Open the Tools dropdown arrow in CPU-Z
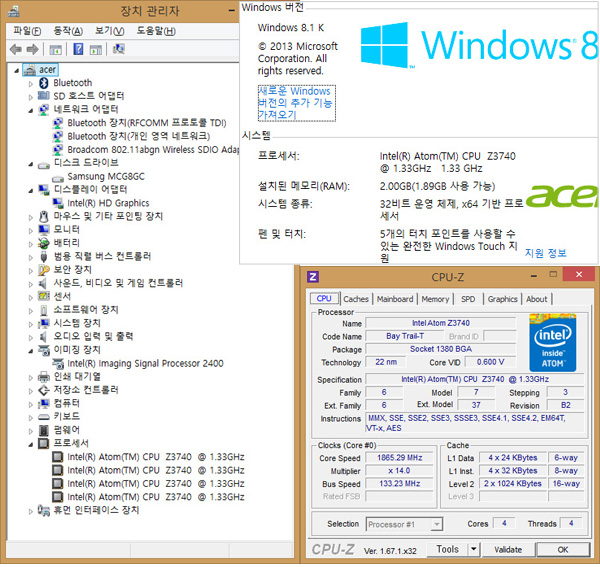600x567 pixels. click(474, 549)
